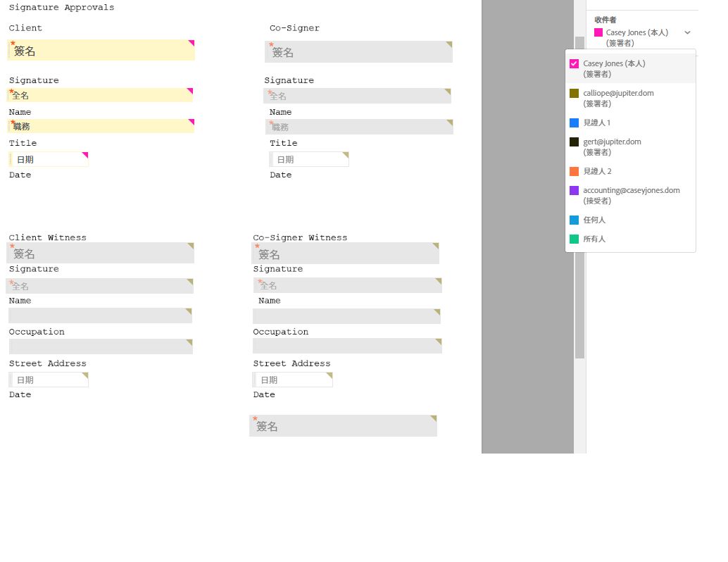Choose 見證人 1 from recipient list

[631, 123]
